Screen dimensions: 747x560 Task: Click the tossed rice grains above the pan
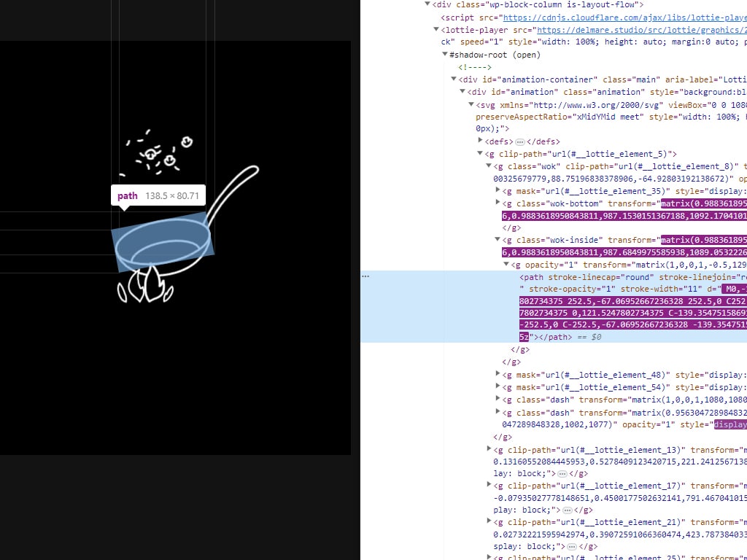click(x=157, y=153)
